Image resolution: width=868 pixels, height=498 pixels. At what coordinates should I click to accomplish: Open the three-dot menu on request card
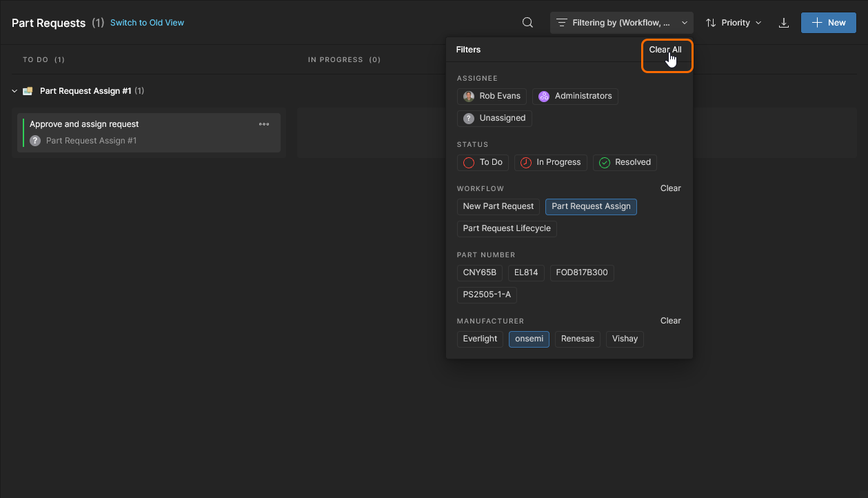pyautogui.click(x=264, y=124)
